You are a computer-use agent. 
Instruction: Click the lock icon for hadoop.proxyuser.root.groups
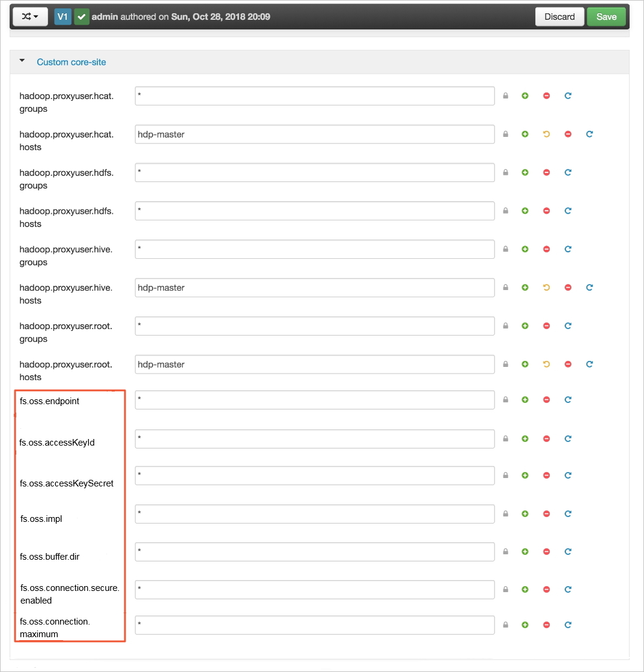pyautogui.click(x=505, y=325)
